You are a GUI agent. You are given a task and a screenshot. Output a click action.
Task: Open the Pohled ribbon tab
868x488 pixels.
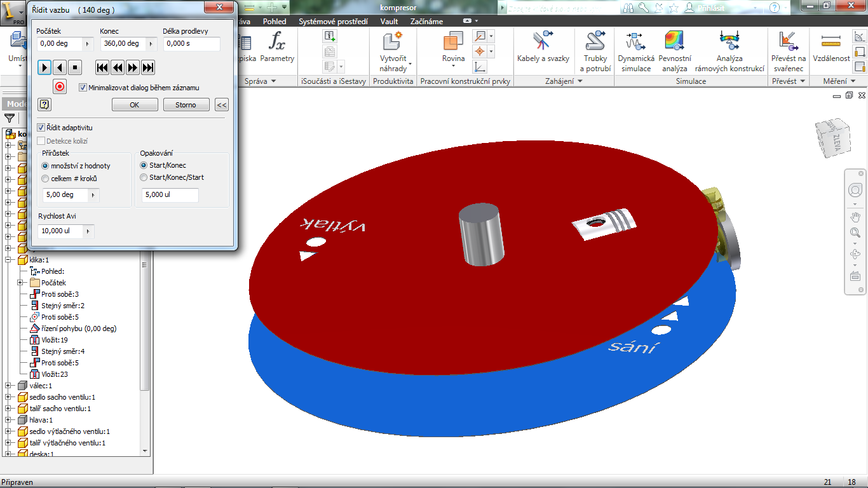(275, 22)
